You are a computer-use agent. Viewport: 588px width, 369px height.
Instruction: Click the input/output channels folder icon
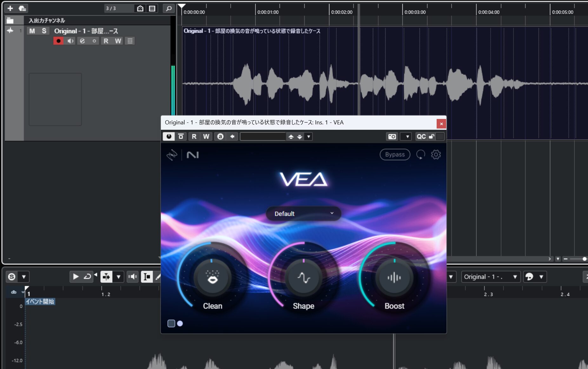point(10,21)
